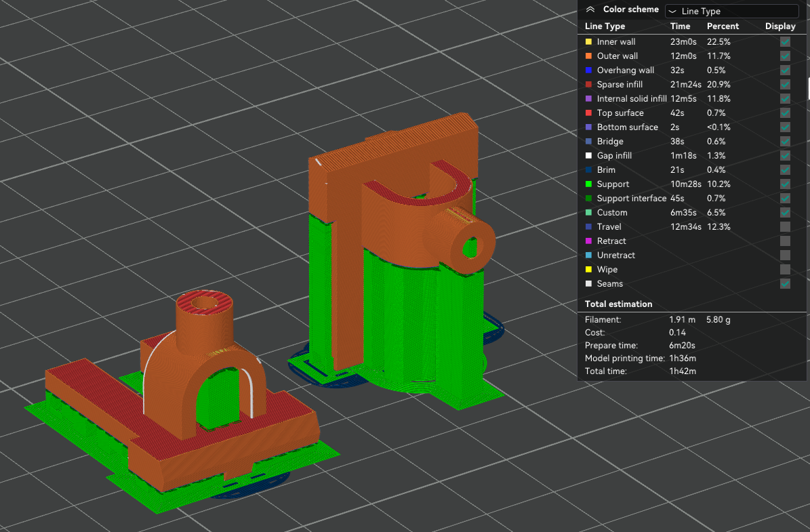Click the Sparse infill color swatch
Viewport: 810px width, 532px height.
(x=588, y=84)
